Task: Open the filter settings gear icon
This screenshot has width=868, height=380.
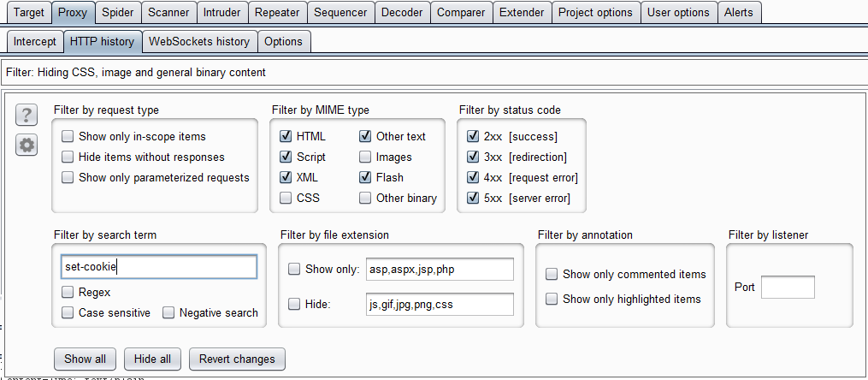Action: point(27,145)
